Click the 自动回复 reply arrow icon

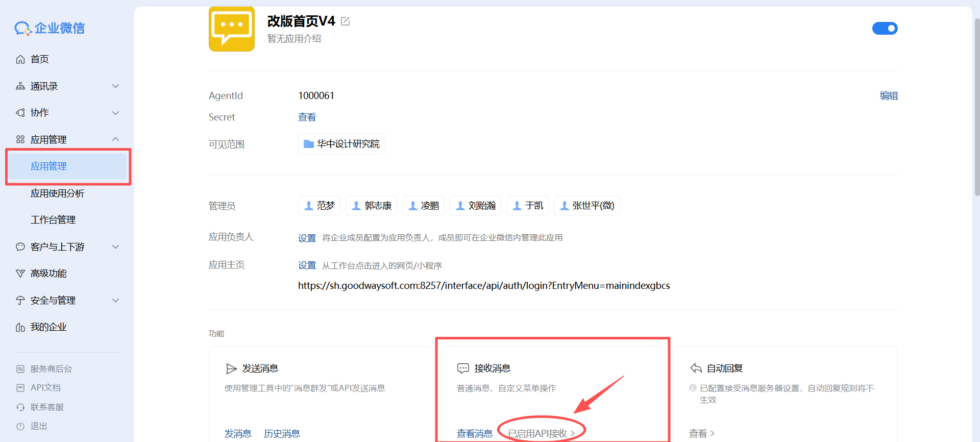(x=696, y=369)
